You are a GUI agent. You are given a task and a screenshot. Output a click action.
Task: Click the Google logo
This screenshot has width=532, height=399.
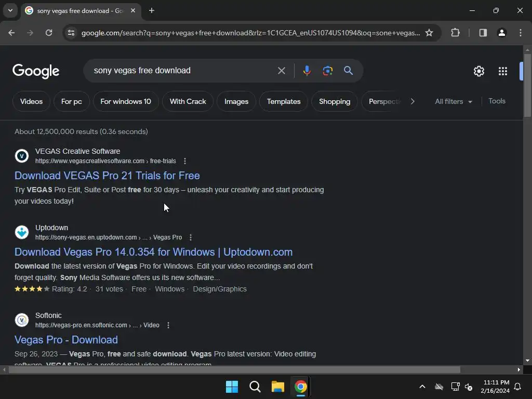pos(36,71)
